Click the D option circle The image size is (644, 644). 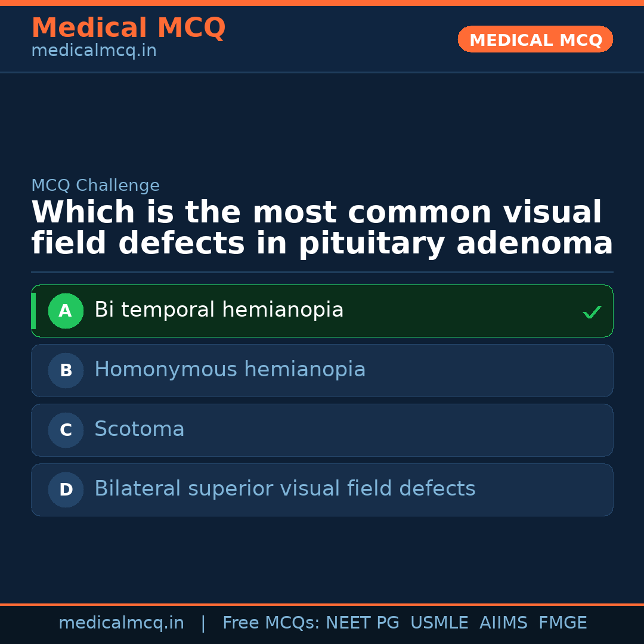66,490
